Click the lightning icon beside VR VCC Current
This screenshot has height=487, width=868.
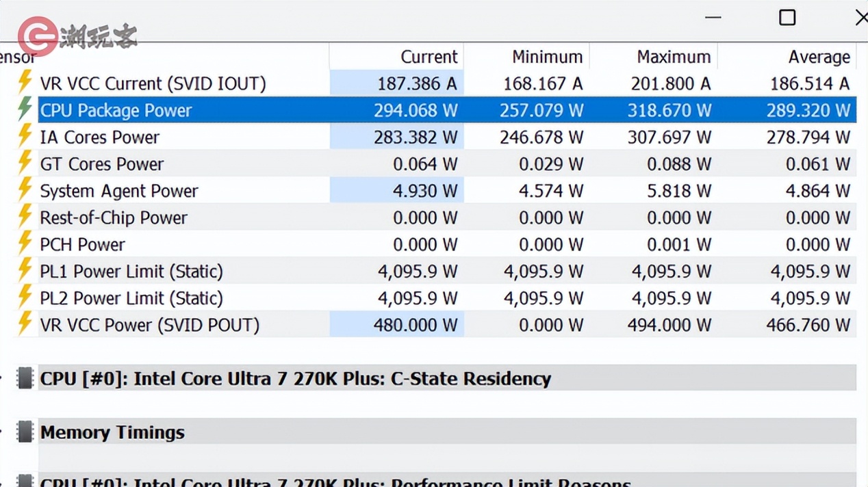pyautogui.click(x=25, y=82)
